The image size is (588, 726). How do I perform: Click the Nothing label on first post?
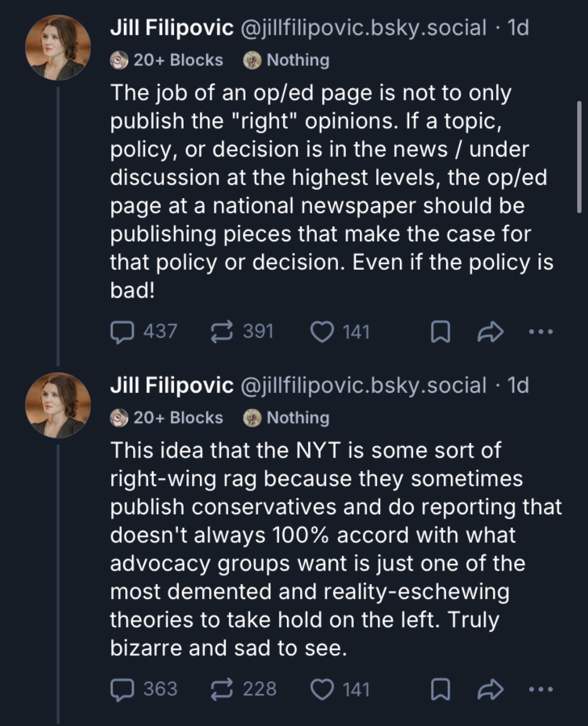coord(287,60)
